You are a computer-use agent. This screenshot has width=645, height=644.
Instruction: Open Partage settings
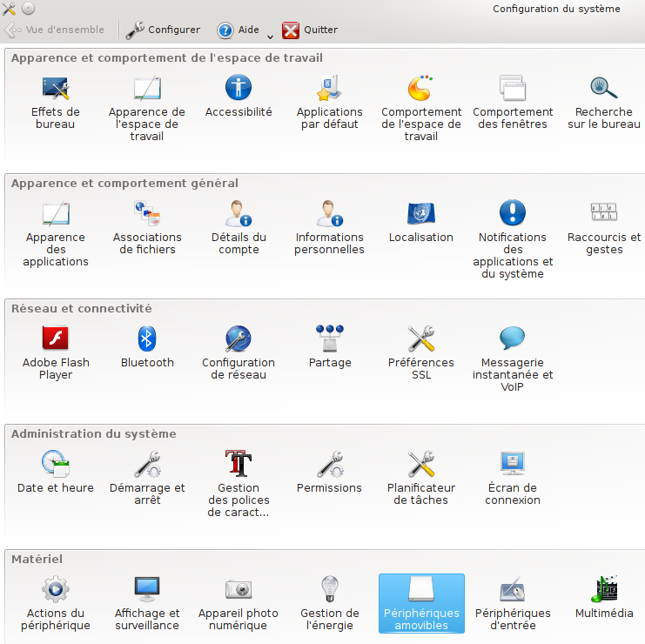[x=330, y=347]
